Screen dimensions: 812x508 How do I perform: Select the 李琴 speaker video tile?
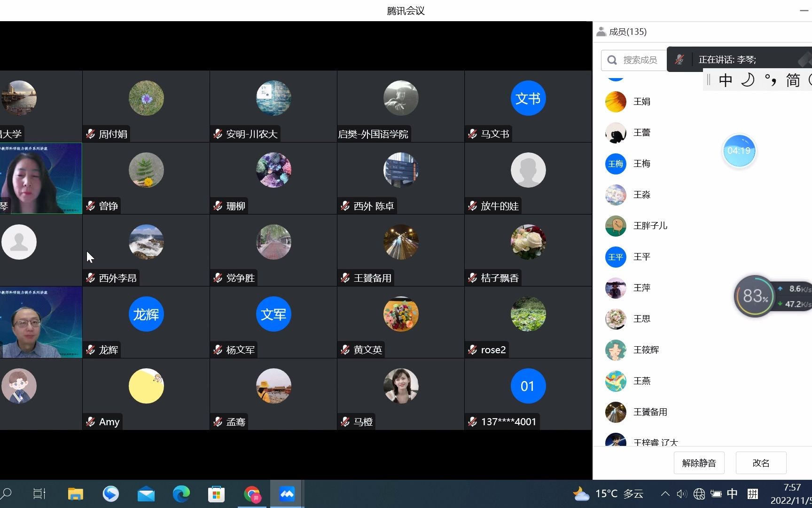point(41,179)
